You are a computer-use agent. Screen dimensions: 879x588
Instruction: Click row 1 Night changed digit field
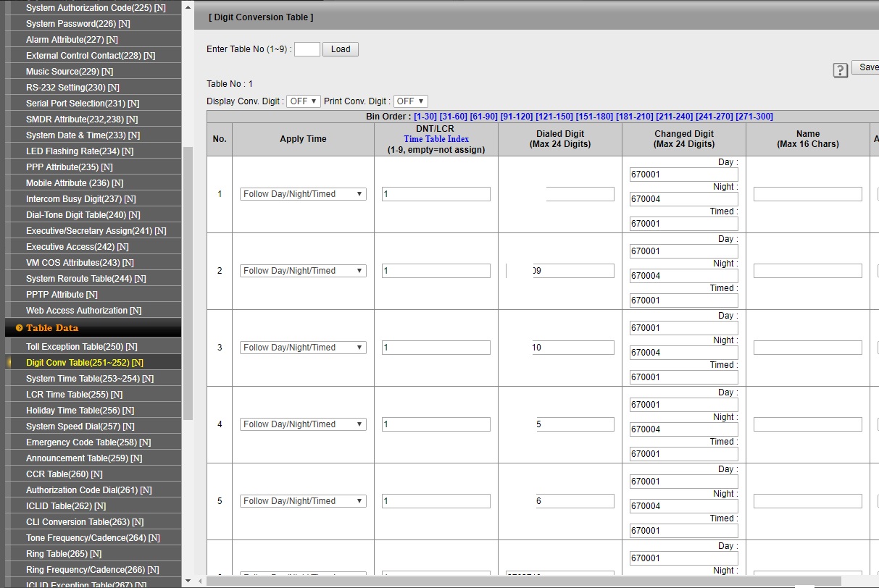[x=683, y=199]
